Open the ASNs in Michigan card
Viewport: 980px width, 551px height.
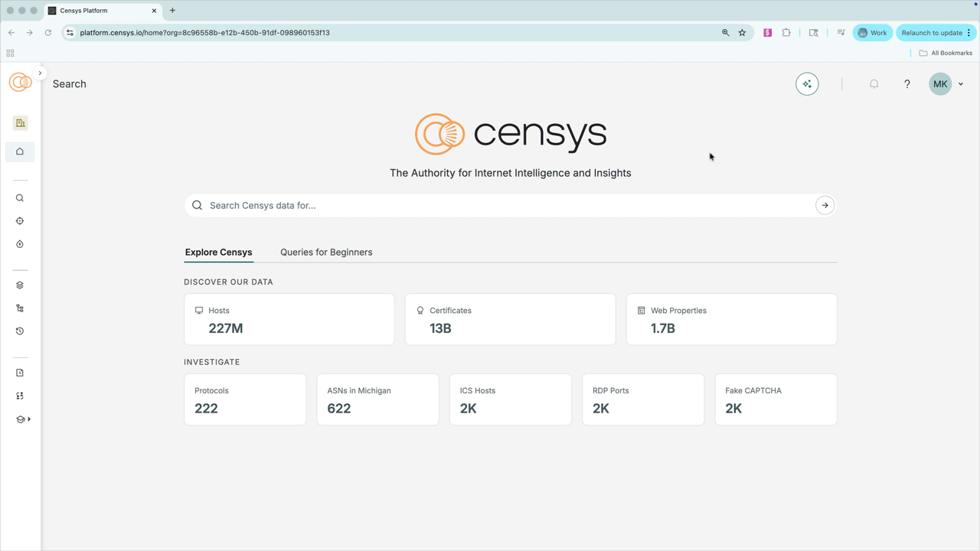coord(377,399)
